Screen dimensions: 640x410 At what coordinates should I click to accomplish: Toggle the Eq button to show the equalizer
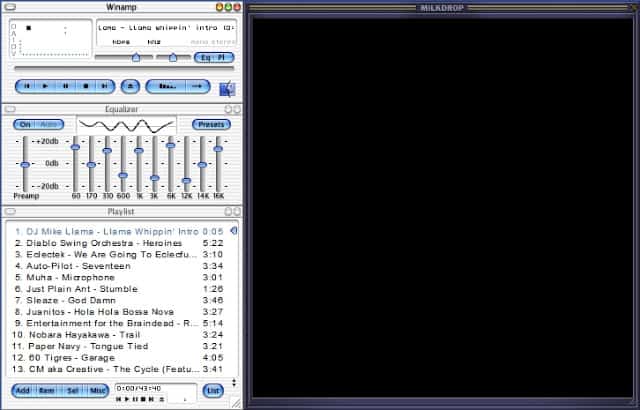(205, 58)
